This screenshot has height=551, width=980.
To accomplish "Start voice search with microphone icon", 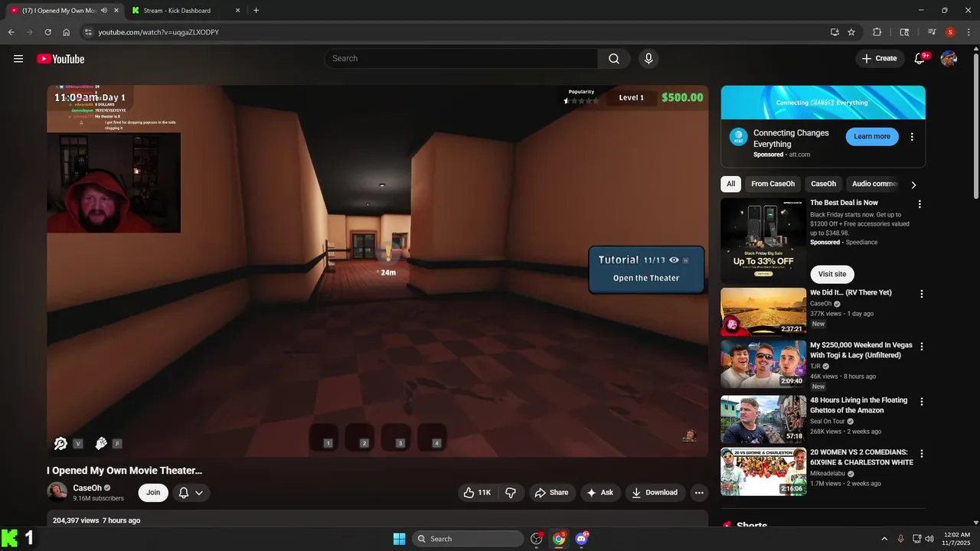I will [x=648, y=59].
